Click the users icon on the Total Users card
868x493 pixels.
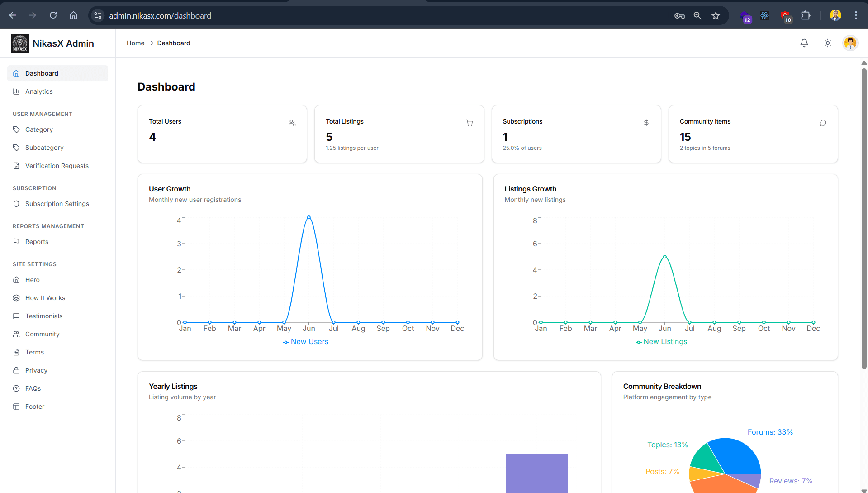[292, 123]
